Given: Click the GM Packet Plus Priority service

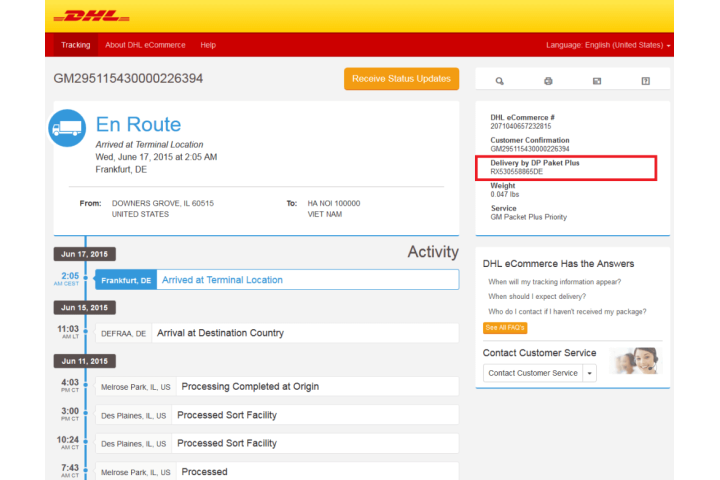Looking at the screenshot, I should 529,217.
